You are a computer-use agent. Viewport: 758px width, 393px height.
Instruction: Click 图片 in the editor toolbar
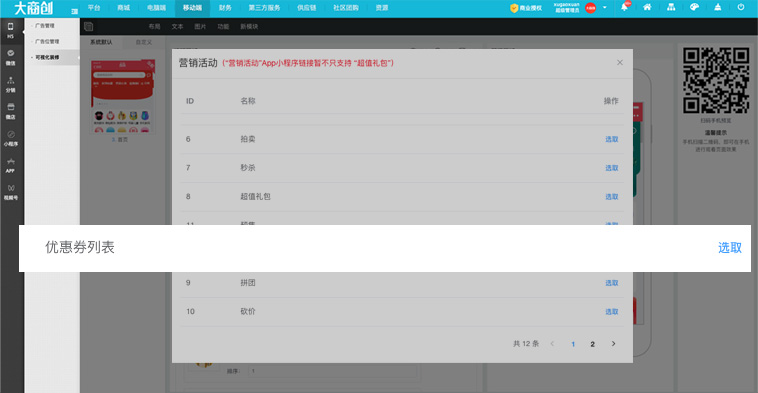pyautogui.click(x=200, y=27)
